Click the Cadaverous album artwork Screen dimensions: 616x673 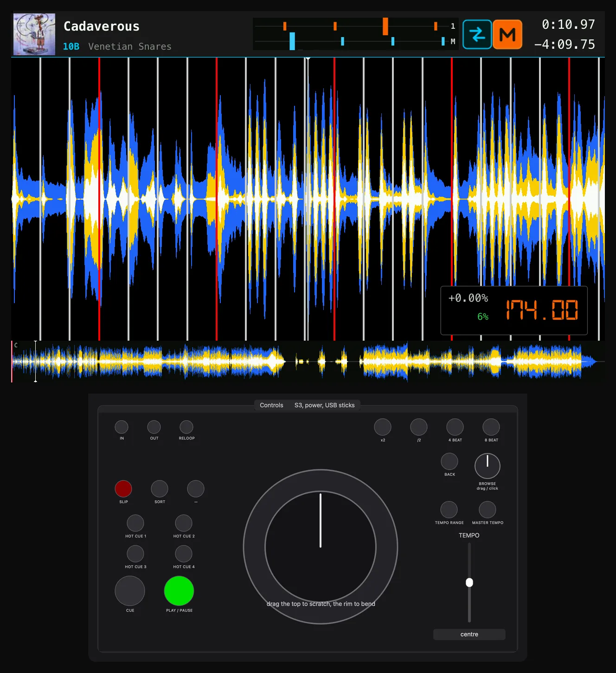pos(34,34)
